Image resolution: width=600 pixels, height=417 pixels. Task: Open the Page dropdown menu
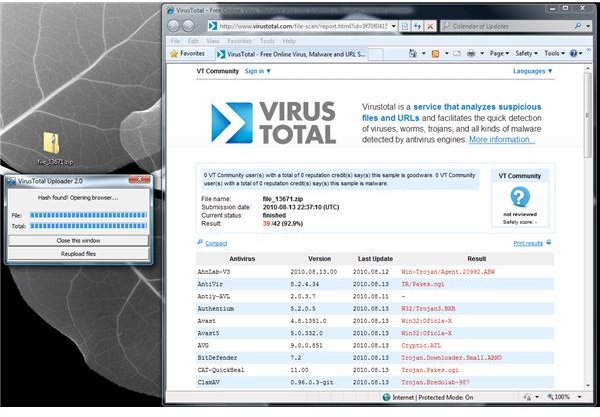pos(499,54)
